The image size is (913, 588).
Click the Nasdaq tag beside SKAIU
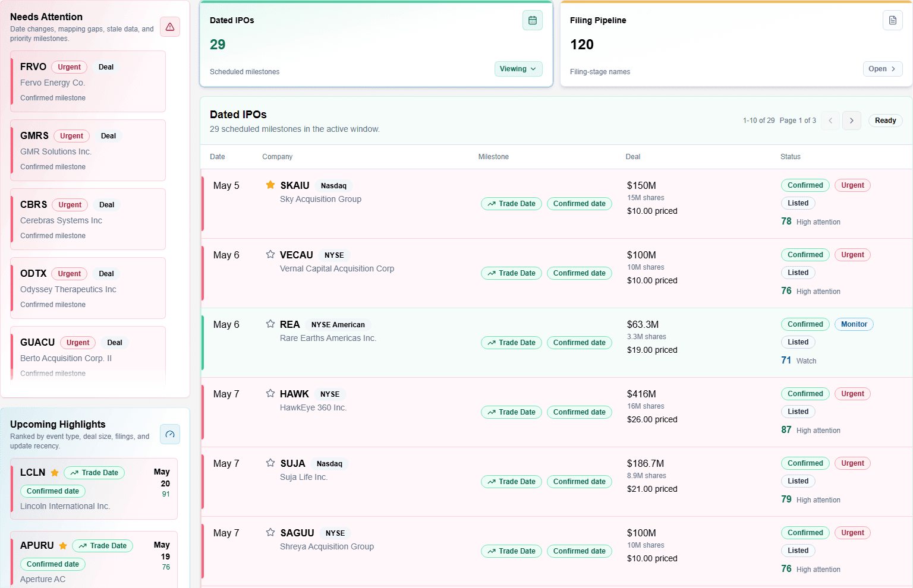[333, 186]
